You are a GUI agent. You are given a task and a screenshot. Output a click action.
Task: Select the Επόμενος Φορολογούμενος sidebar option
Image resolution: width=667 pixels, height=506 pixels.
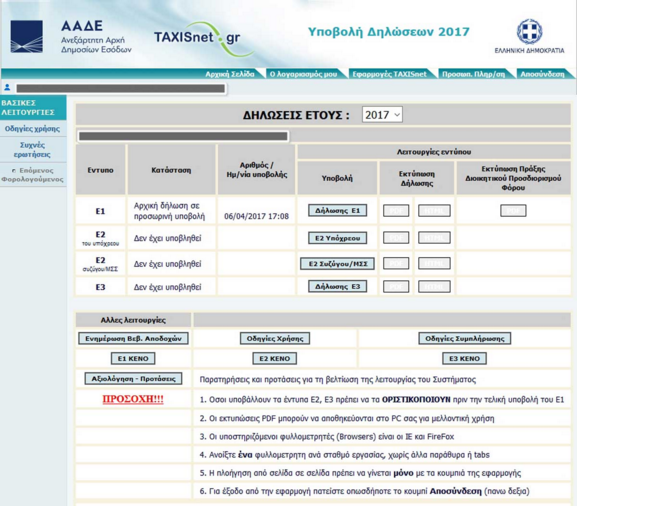[x=32, y=175]
